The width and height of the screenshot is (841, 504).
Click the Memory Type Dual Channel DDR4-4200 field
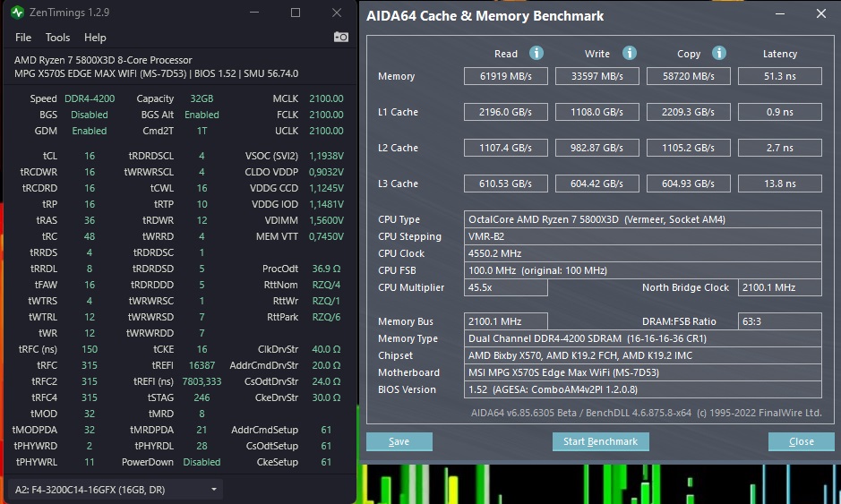642,338
